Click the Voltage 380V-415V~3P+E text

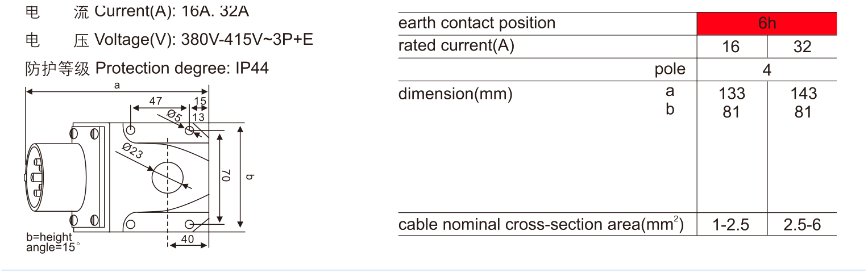coord(203,40)
